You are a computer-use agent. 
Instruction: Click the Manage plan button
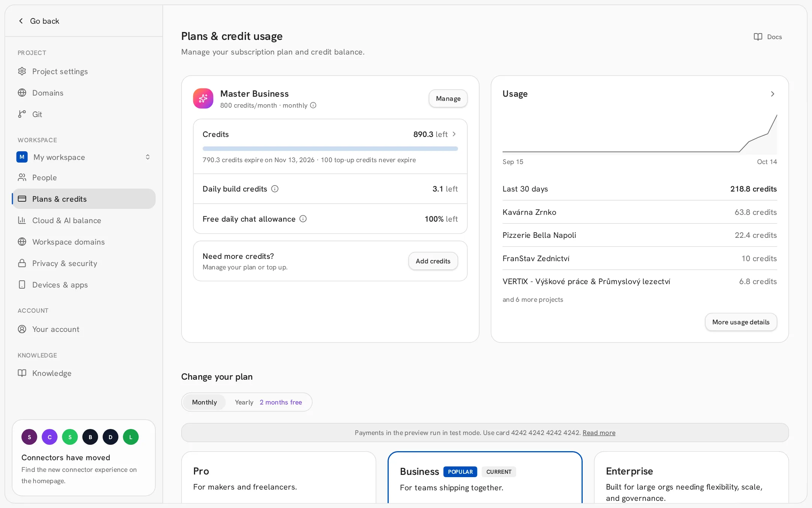[x=448, y=98]
